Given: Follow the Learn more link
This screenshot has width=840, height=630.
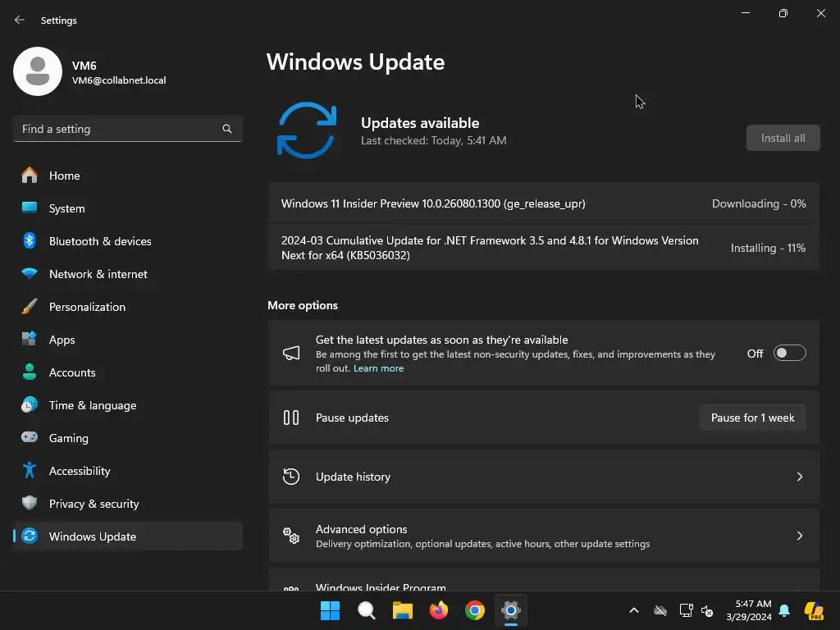Looking at the screenshot, I should (x=378, y=368).
